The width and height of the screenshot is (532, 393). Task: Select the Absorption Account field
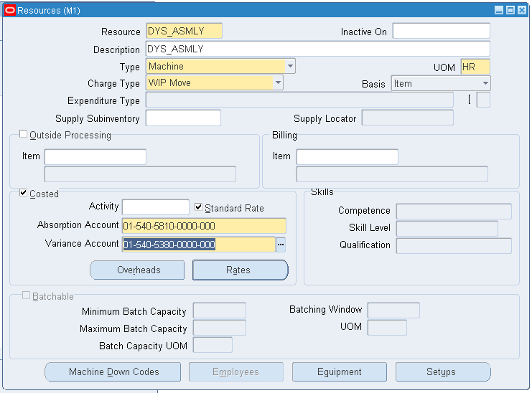coord(204,226)
